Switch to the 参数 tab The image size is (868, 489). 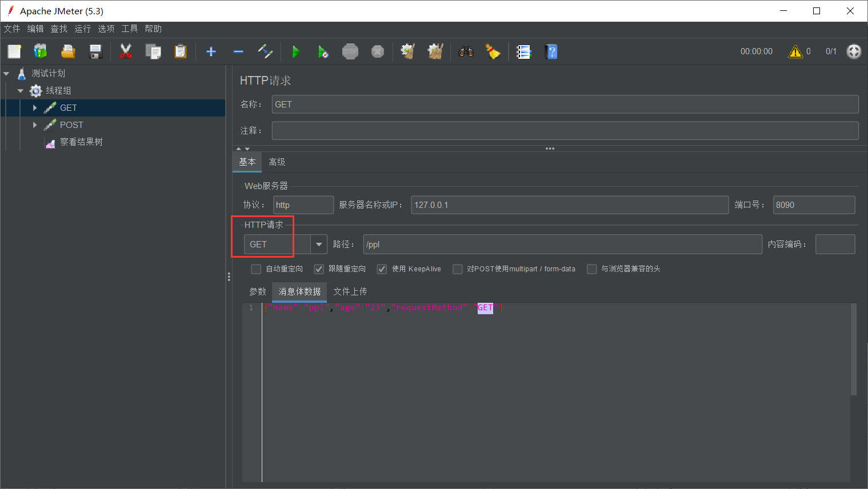click(x=258, y=291)
